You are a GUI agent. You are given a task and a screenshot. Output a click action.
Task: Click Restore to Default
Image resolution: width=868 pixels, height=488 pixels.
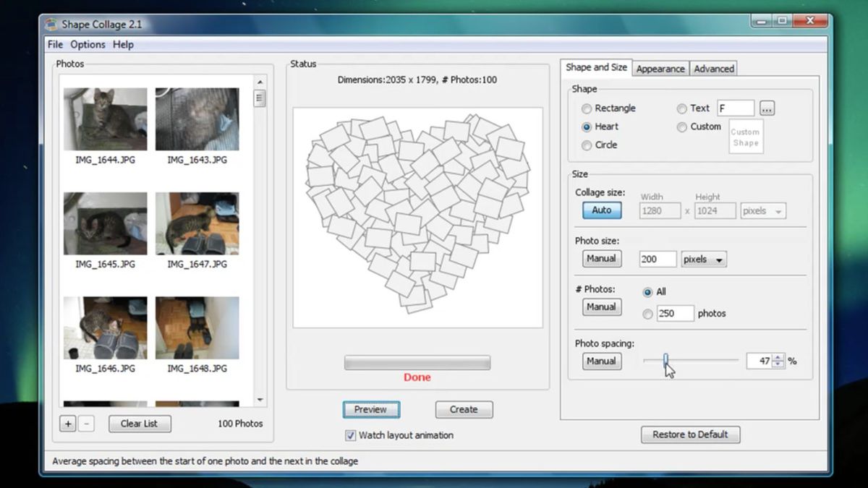point(690,435)
